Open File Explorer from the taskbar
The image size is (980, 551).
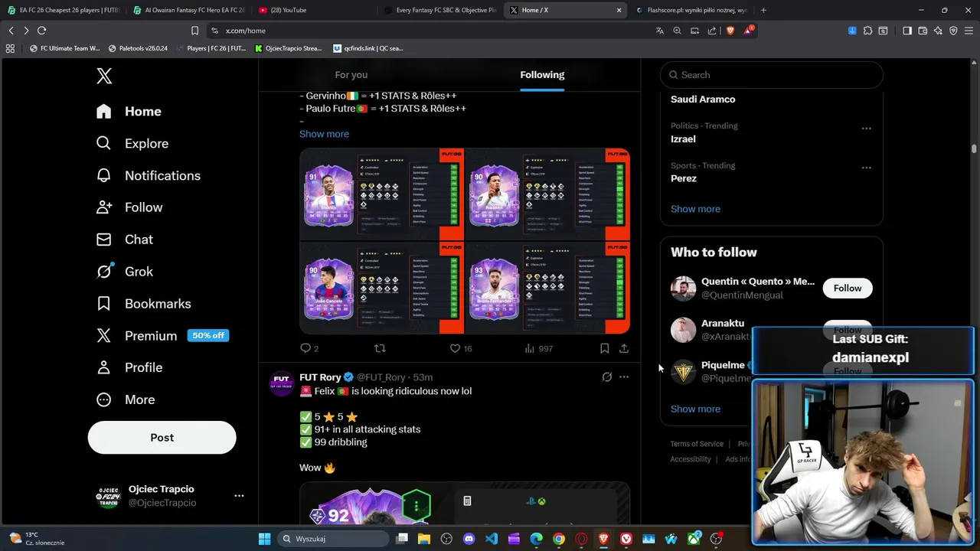click(x=424, y=539)
